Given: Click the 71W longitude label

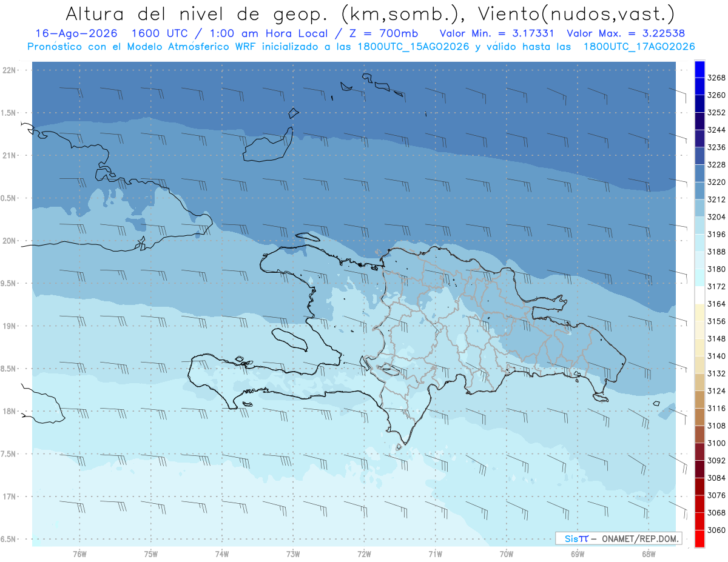Looking at the screenshot, I should coord(435,554).
